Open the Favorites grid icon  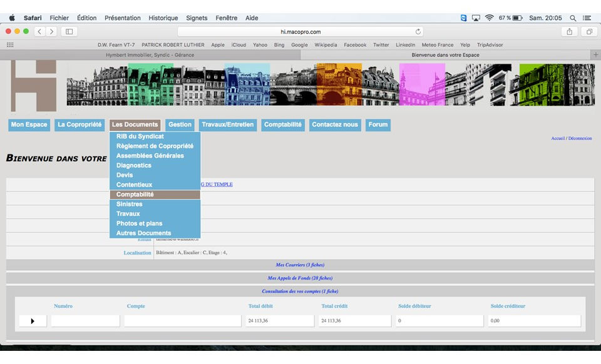click(10, 45)
